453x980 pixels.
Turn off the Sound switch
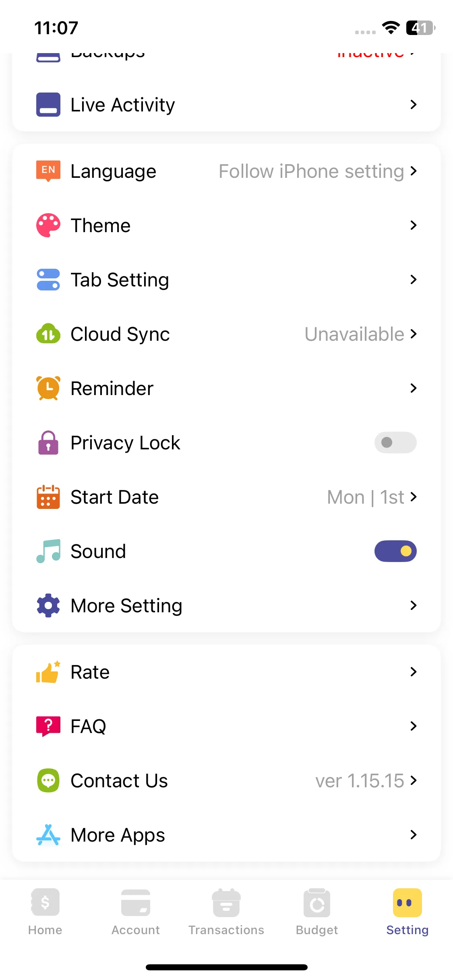pyautogui.click(x=395, y=551)
